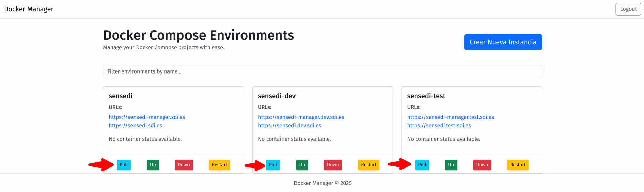Open the https://sensedi-manager.test.sdi.es link

(x=450, y=117)
